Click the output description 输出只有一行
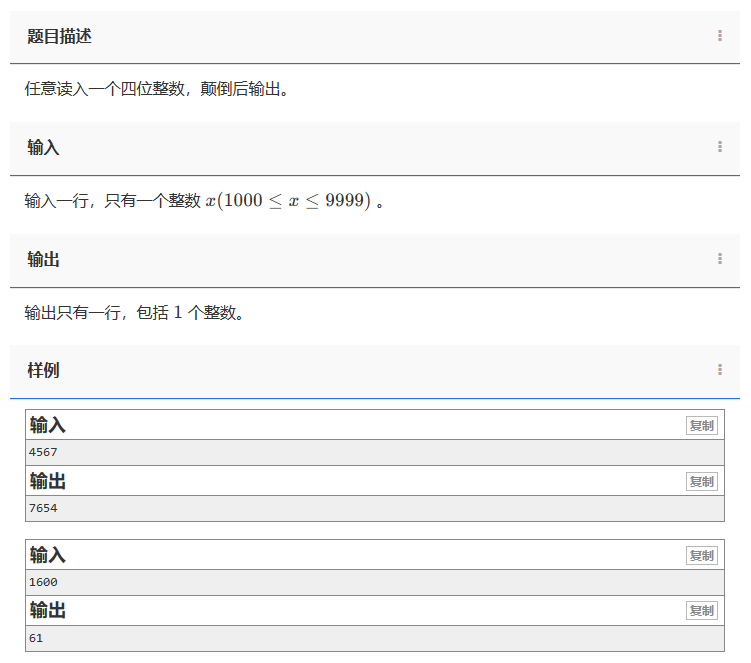Viewport: 751px width, 663px height. click(72, 313)
